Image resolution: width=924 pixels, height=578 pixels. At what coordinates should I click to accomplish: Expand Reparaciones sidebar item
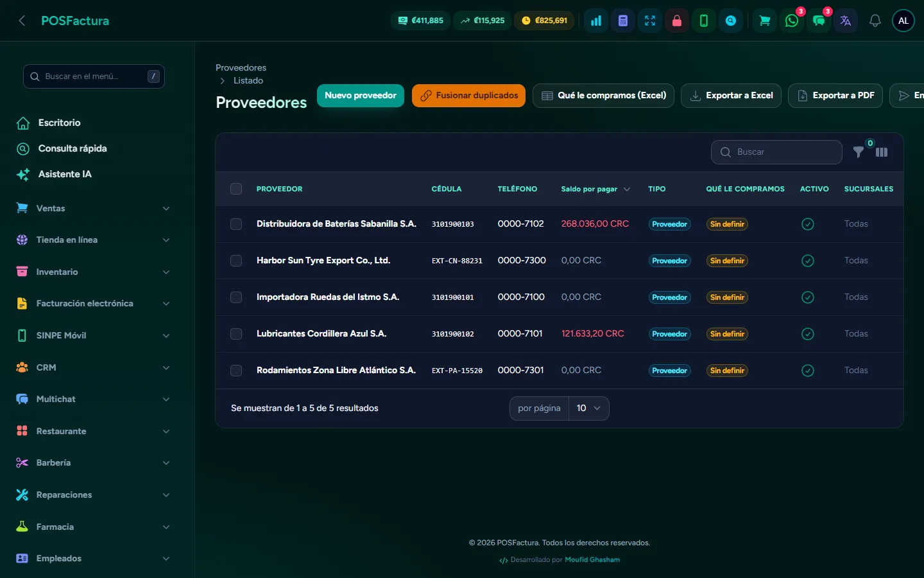point(94,495)
